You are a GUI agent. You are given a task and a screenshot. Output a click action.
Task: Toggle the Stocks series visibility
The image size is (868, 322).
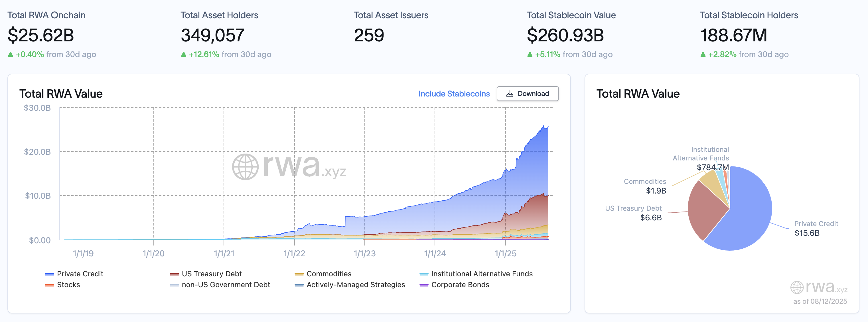(69, 285)
